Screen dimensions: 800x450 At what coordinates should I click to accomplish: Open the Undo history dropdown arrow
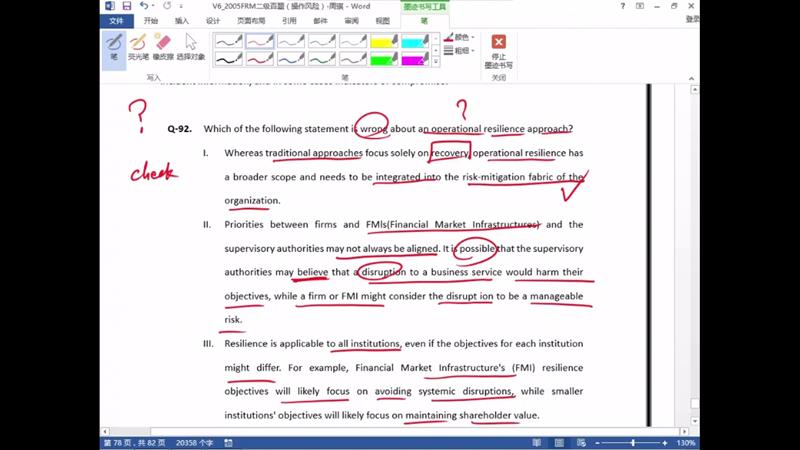(x=153, y=6)
